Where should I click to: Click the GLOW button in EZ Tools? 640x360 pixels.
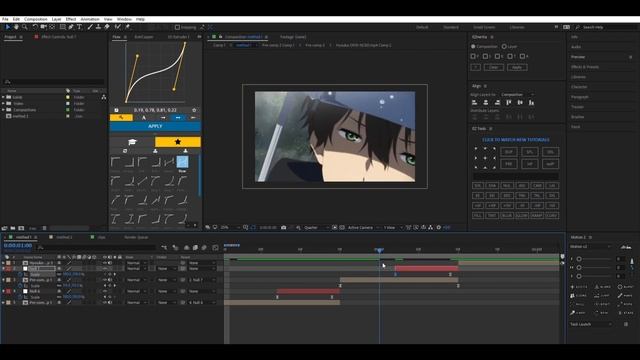tap(522, 216)
